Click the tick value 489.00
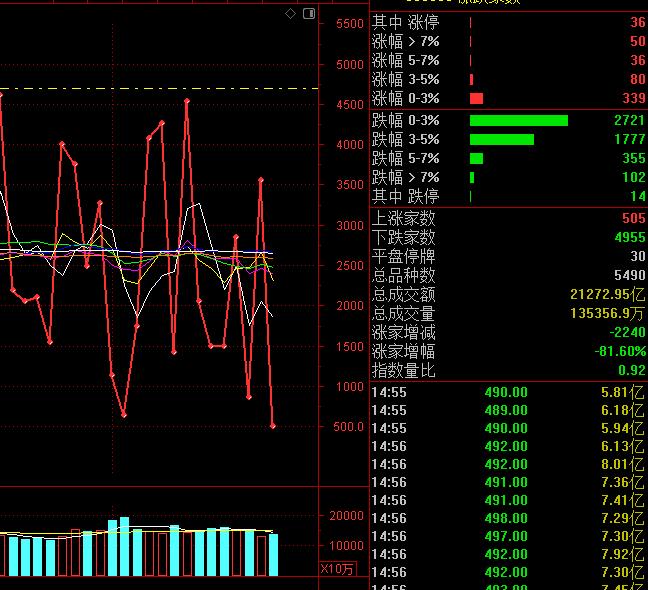Screen dimensions: 648x590 pos(506,410)
